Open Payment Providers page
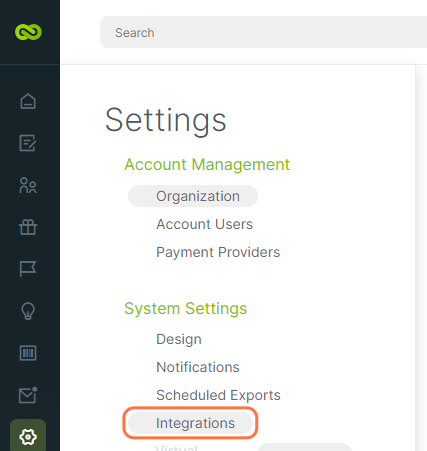Image resolution: width=427 pixels, height=451 pixels. [218, 252]
